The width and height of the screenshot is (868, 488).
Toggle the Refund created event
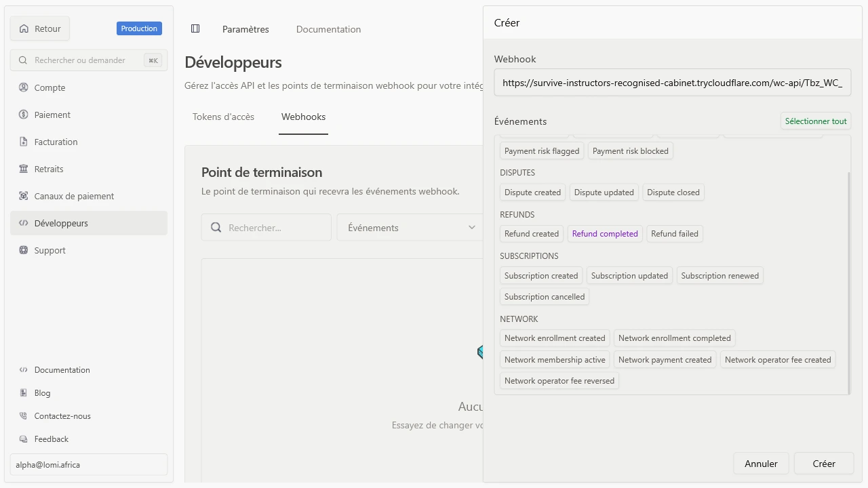click(x=532, y=234)
